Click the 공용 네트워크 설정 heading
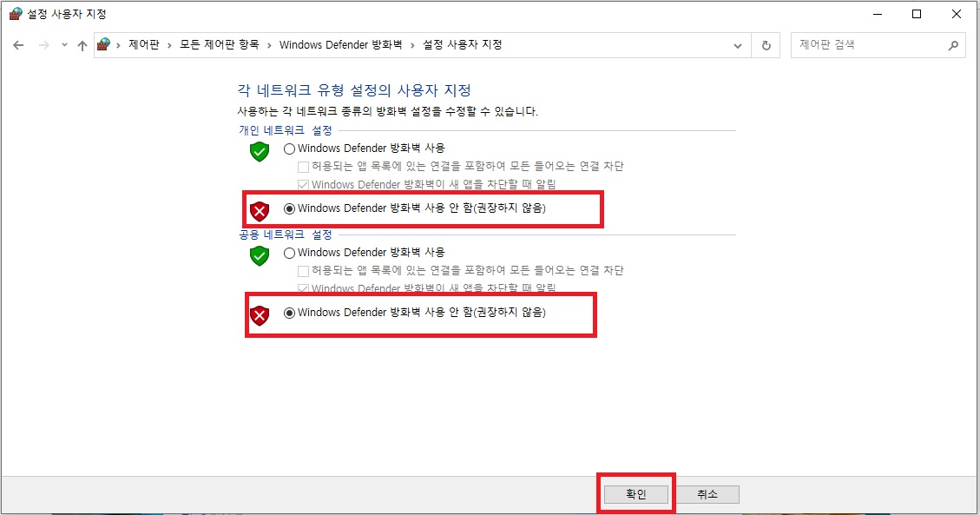This screenshot has width=980, height=515. [286, 234]
